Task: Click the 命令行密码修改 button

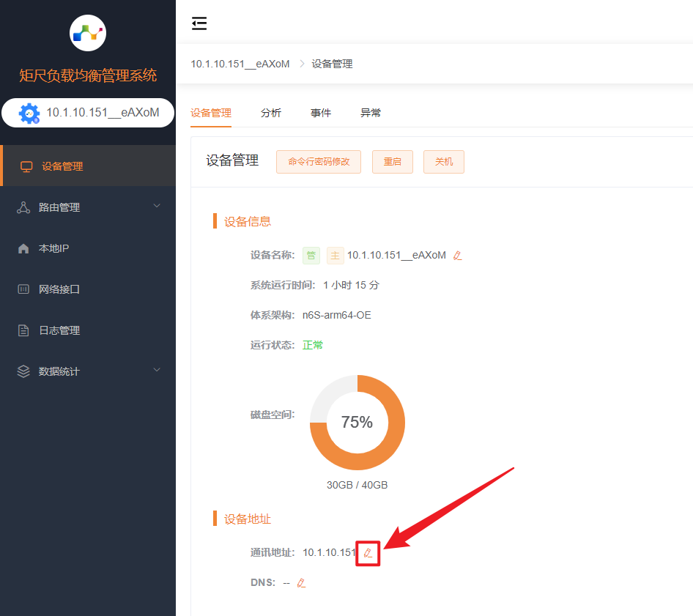Action: (318, 161)
